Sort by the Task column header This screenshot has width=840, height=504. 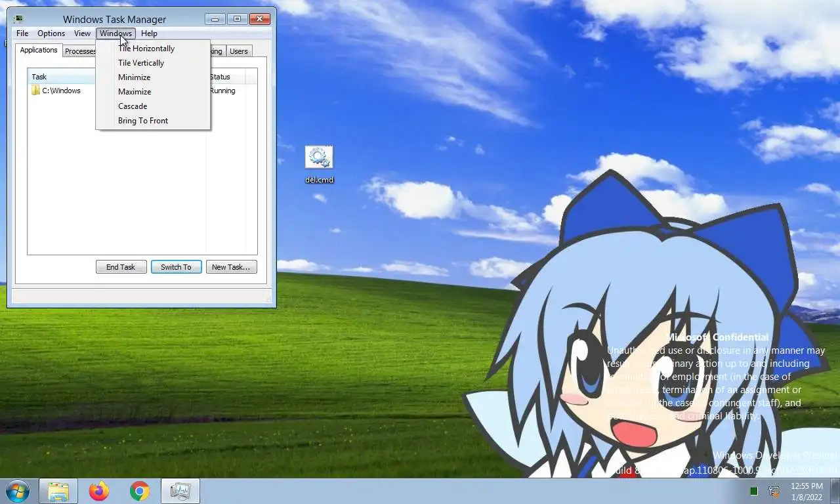pyautogui.click(x=62, y=77)
